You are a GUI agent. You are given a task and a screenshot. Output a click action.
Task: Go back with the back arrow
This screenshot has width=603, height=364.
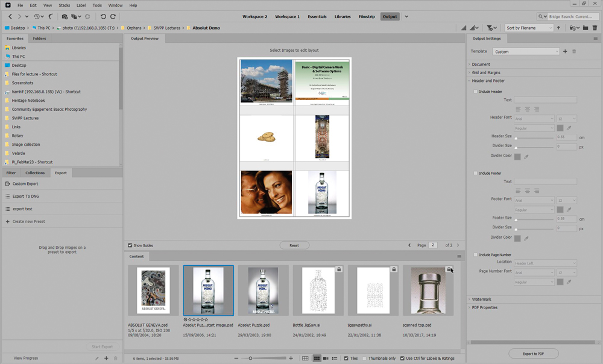(x=10, y=16)
